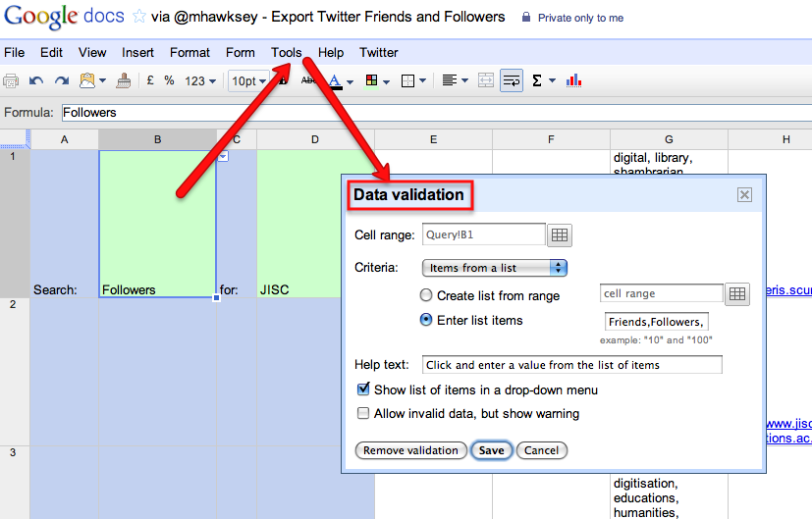Screen dimensions: 812x519
Task: Click the paint format brush icon
Action: coord(124,80)
